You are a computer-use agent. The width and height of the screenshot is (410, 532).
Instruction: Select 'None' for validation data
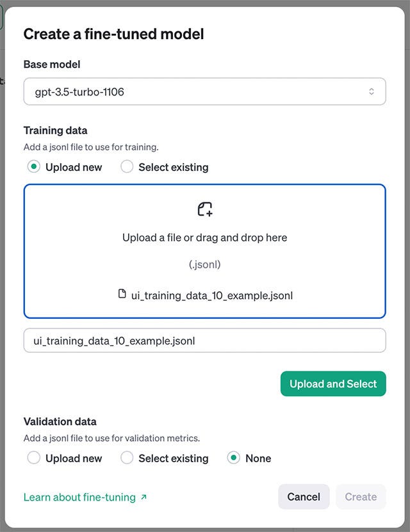click(x=232, y=458)
